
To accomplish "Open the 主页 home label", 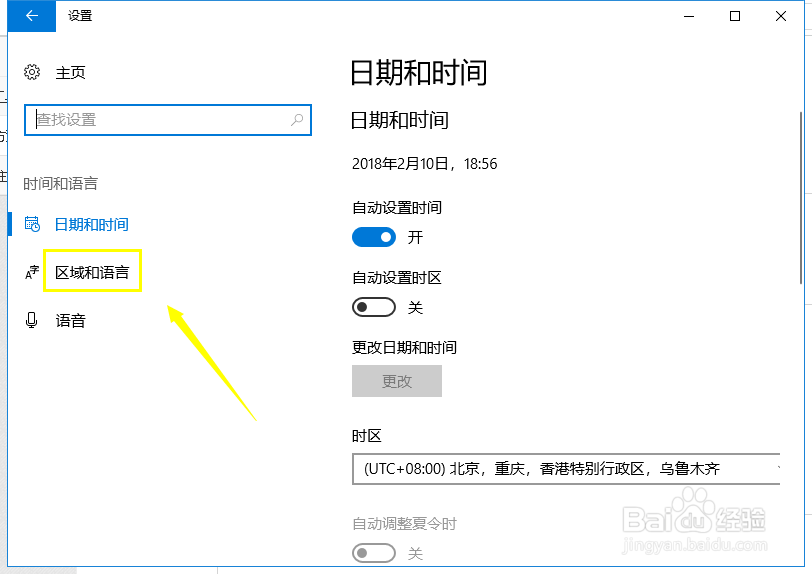I will 70,73.
